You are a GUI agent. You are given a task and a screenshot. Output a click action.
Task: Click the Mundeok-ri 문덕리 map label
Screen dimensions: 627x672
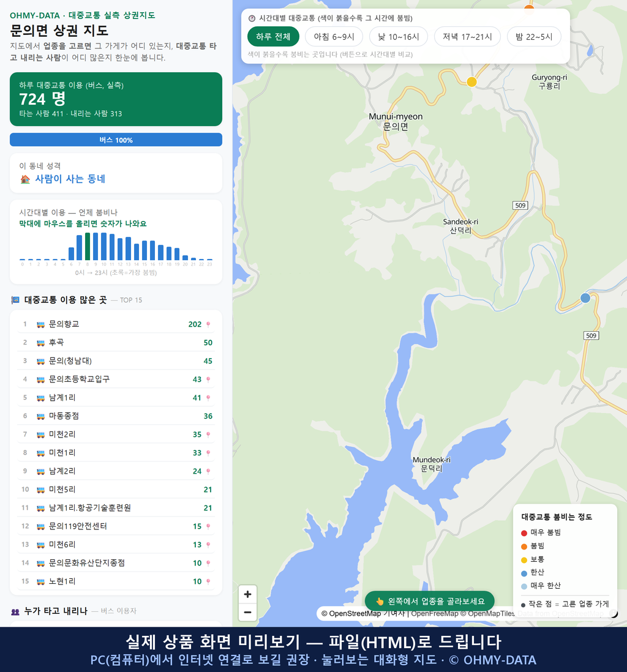[x=432, y=464]
